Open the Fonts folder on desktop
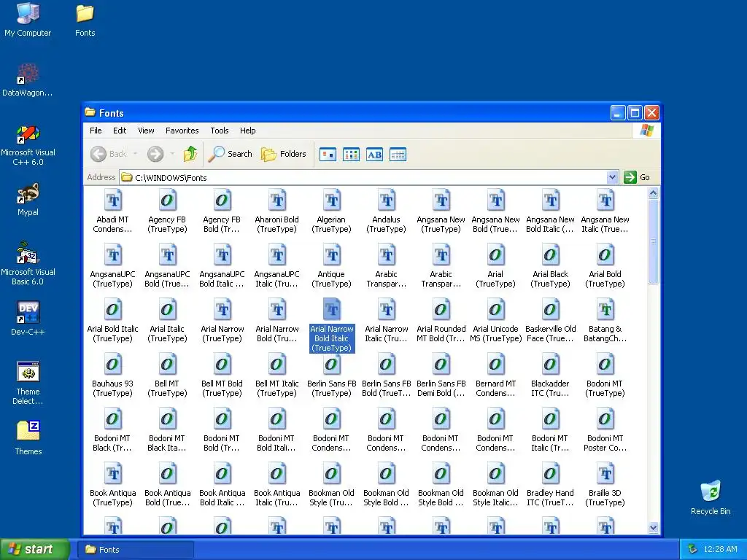 click(85, 20)
